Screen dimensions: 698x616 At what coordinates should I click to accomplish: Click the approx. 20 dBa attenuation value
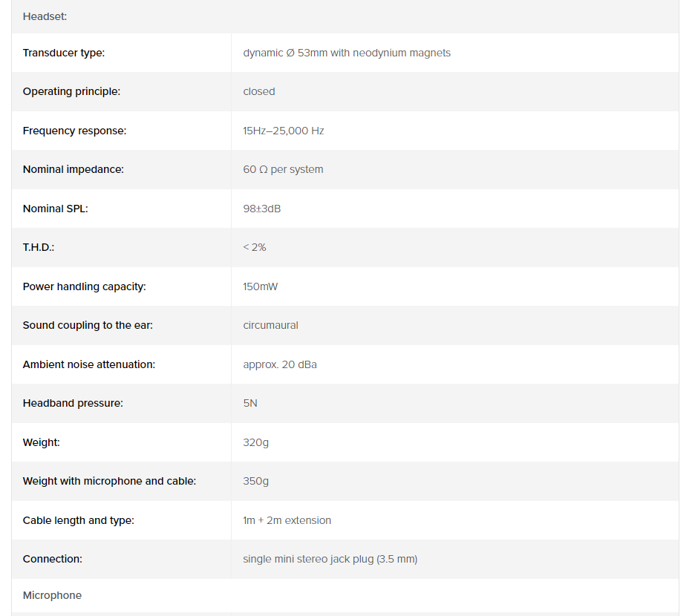point(280,364)
